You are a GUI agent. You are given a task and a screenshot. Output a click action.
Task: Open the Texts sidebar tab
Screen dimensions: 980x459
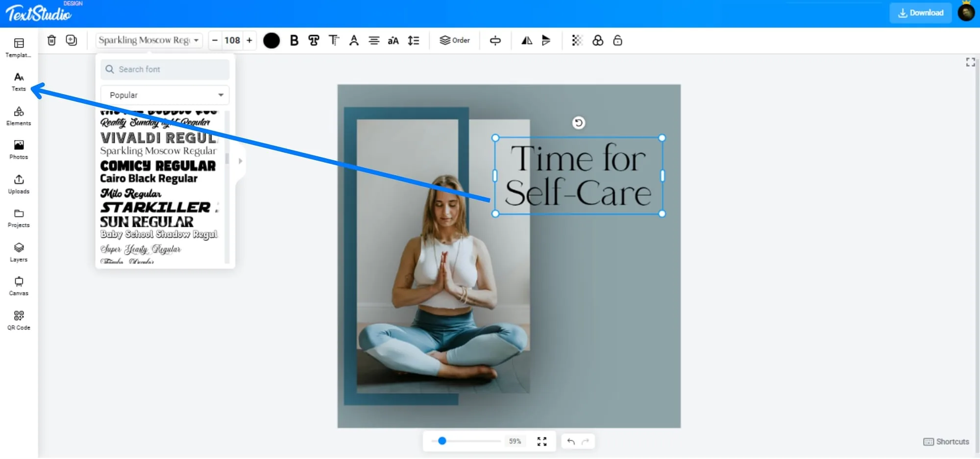pos(19,82)
